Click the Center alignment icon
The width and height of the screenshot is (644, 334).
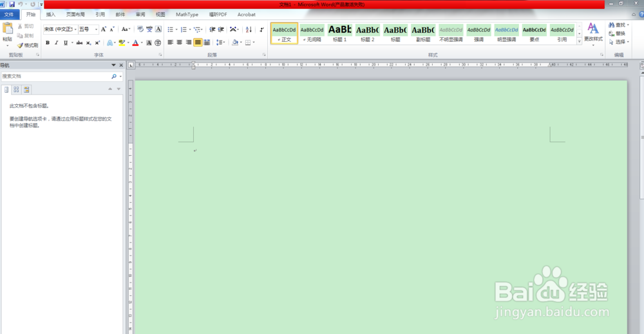(180, 42)
